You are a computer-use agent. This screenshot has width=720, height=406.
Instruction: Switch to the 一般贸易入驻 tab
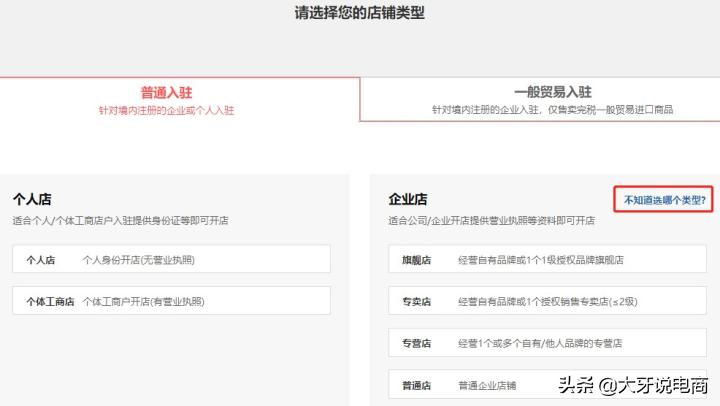(540, 100)
